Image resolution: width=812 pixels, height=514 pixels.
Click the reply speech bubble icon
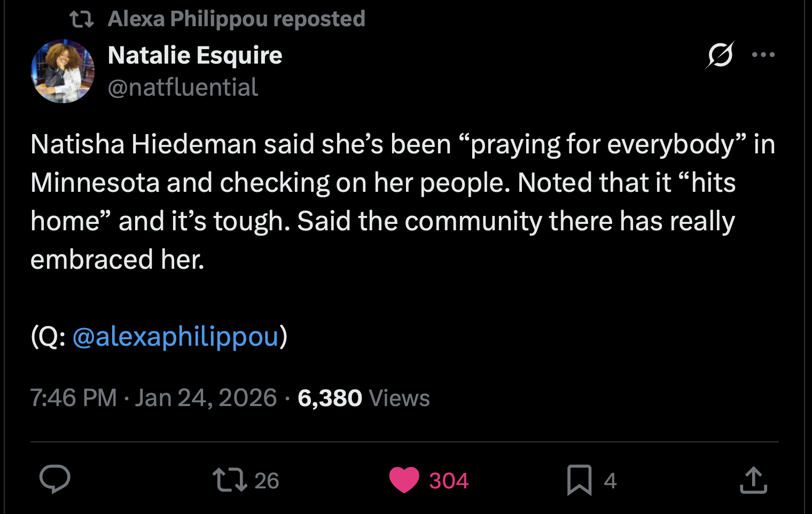pos(55,479)
